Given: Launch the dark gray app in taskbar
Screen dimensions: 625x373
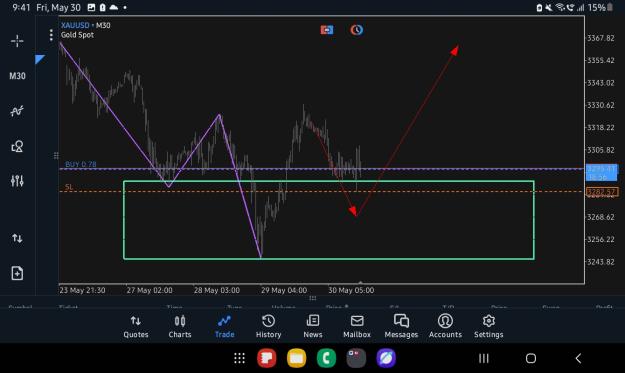Looking at the screenshot, I should pyautogui.click(x=356, y=358).
